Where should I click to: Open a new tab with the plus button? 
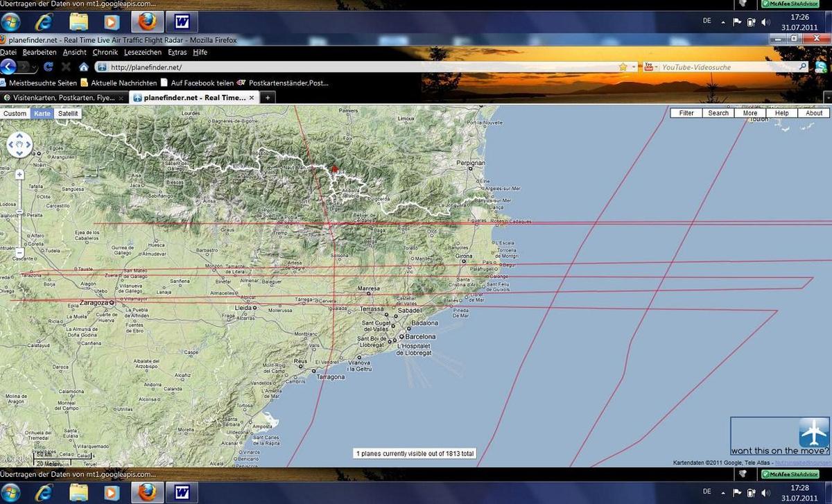(268, 98)
